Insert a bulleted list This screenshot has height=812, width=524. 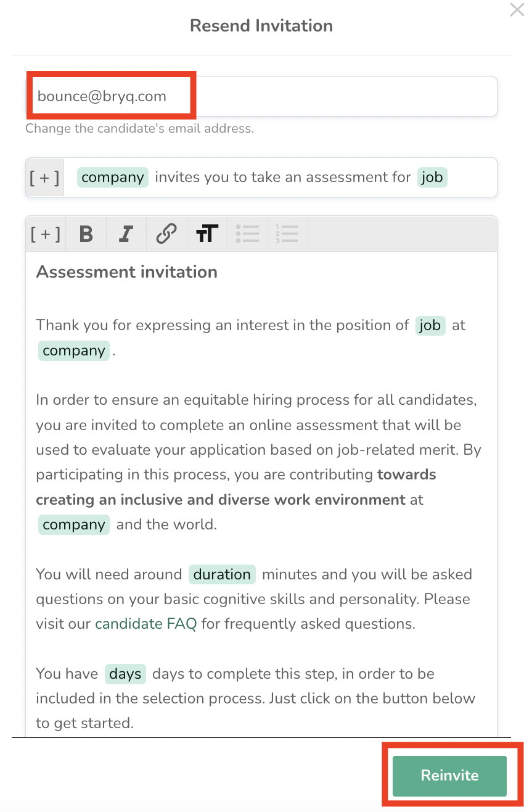(x=247, y=234)
